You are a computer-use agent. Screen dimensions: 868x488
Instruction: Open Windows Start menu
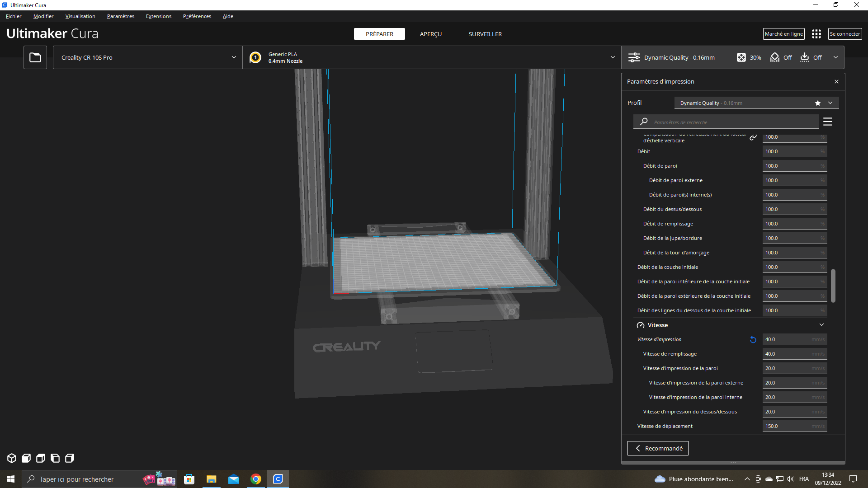pyautogui.click(x=11, y=479)
